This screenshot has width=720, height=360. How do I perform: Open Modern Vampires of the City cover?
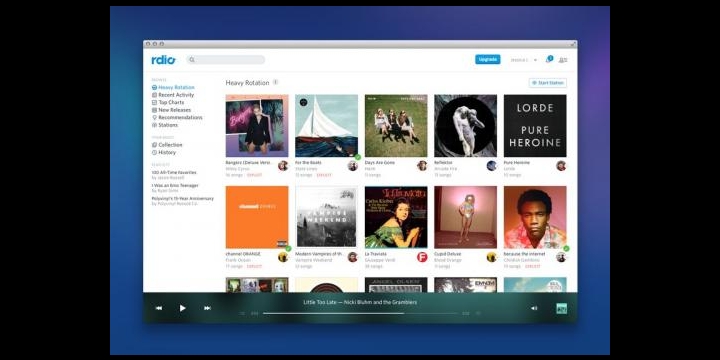point(326,217)
